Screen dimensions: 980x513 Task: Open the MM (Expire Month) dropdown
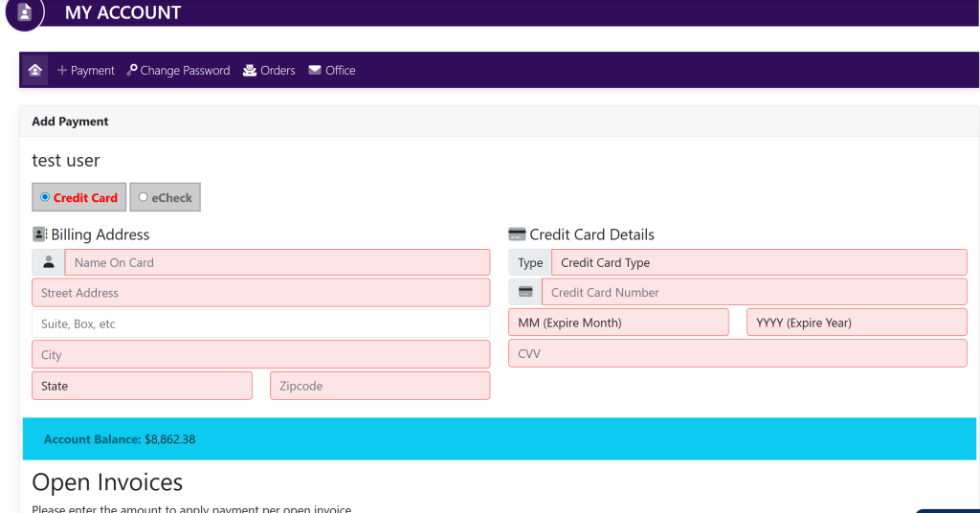pyautogui.click(x=618, y=323)
